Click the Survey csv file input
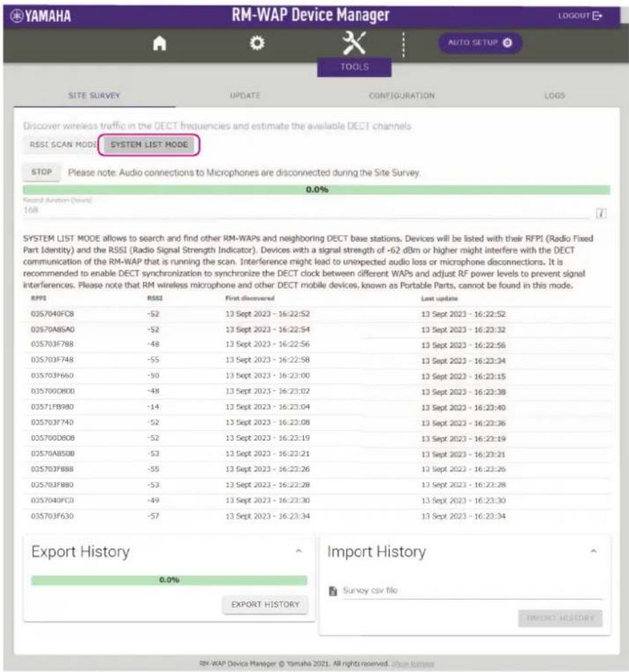Image resolution: width=629 pixels, height=672 pixels. click(472, 591)
